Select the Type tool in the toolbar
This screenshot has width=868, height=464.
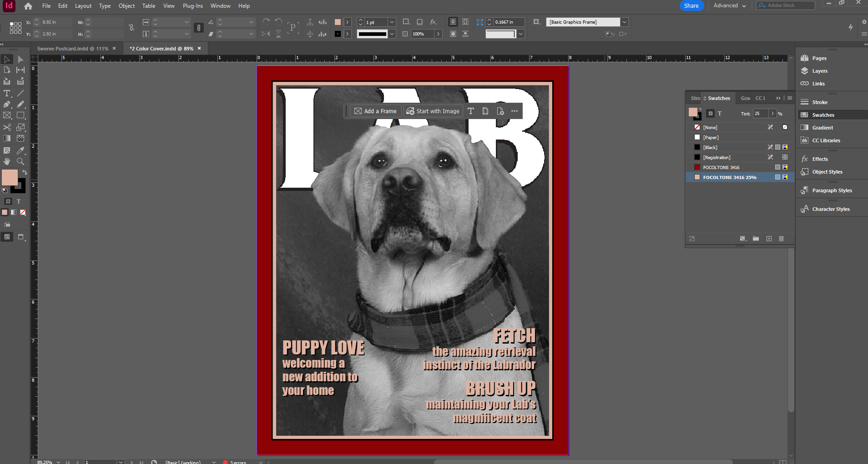tap(7, 93)
